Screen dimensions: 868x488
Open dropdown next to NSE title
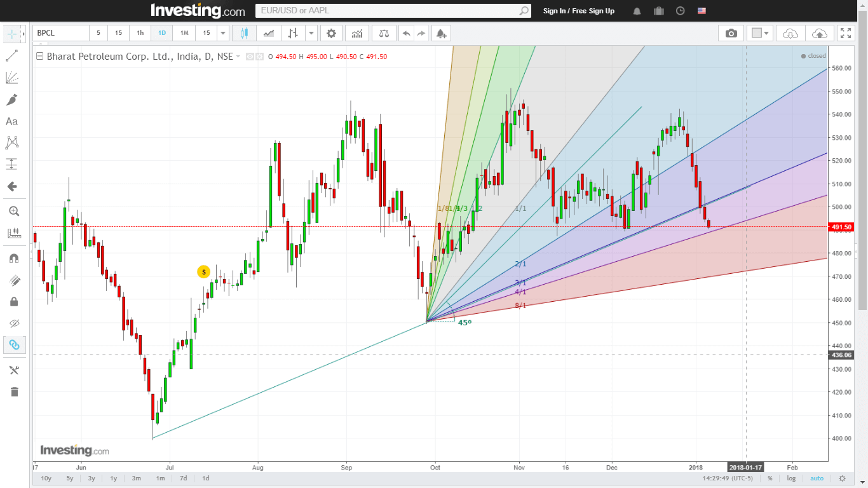(238, 57)
